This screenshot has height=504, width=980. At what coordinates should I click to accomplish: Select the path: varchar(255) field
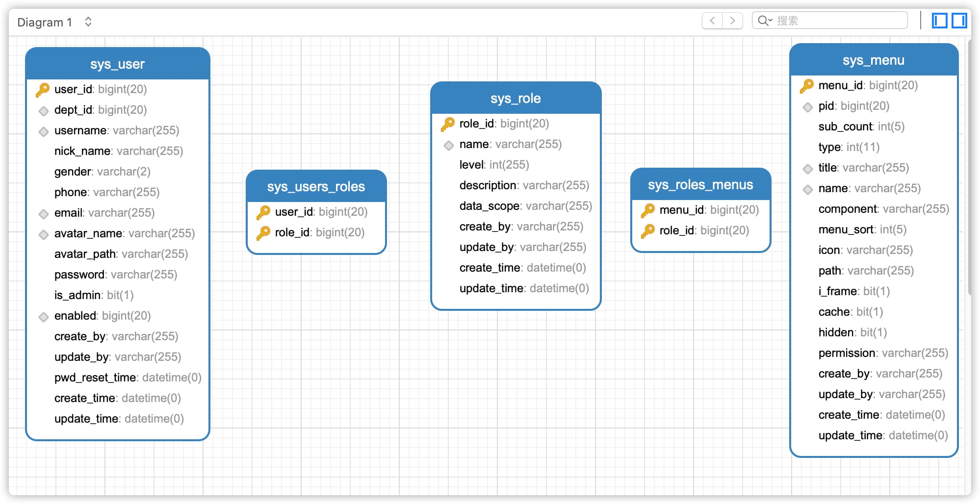tap(866, 271)
